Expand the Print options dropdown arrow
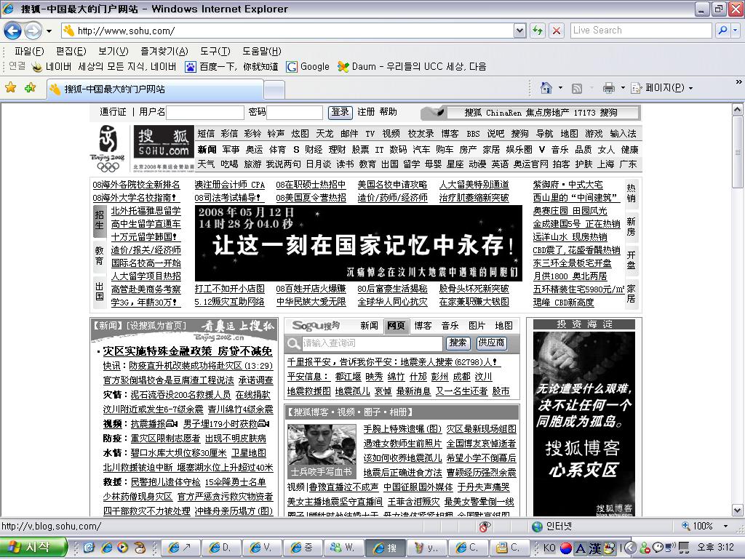Viewport: 745px width, 560px height. [x=623, y=88]
